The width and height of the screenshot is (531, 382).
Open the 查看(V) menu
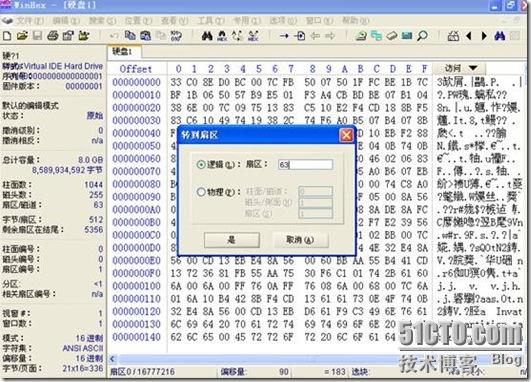tap(174, 21)
